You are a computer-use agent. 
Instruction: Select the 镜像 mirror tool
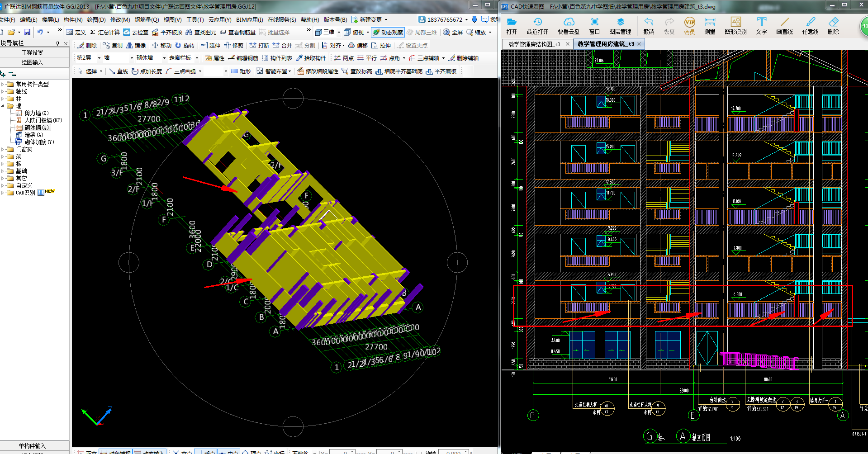click(136, 45)
